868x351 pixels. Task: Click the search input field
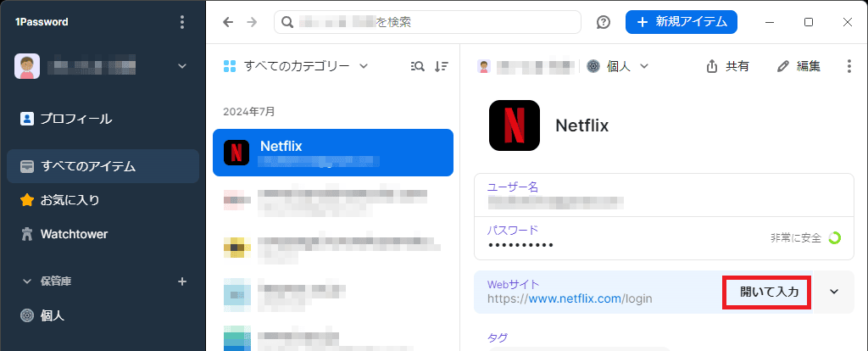click(427, 22)
